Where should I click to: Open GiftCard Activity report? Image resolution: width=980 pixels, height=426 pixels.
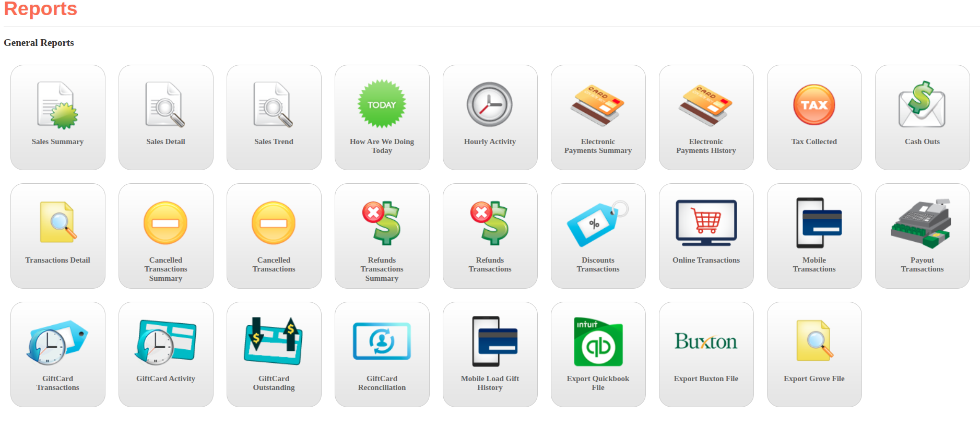(166, 354)
